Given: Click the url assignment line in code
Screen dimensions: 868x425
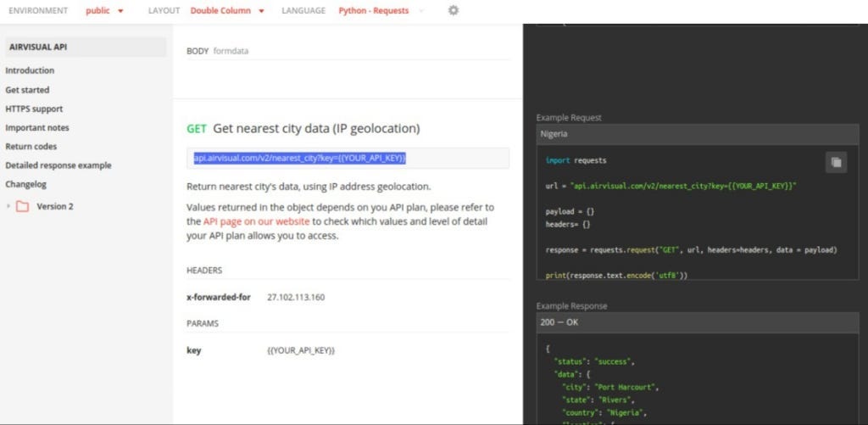Looking at the screenshot, I should click(671, 186).
